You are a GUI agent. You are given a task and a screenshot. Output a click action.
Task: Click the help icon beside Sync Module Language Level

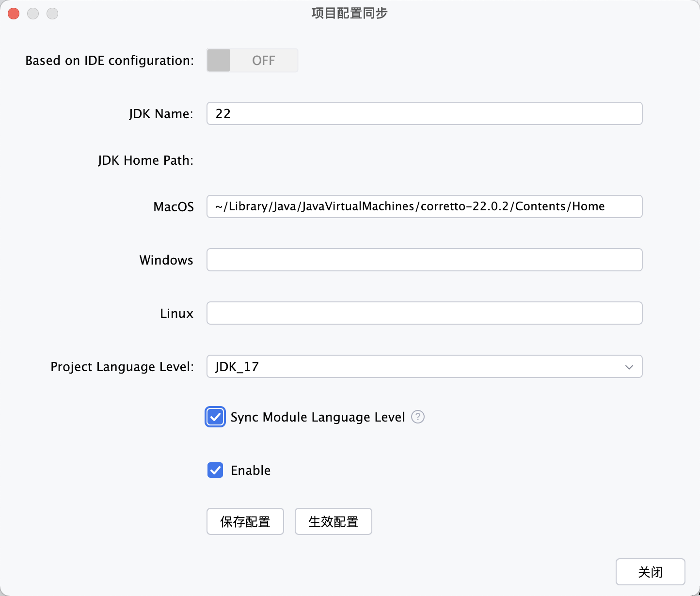pos(417,417)
